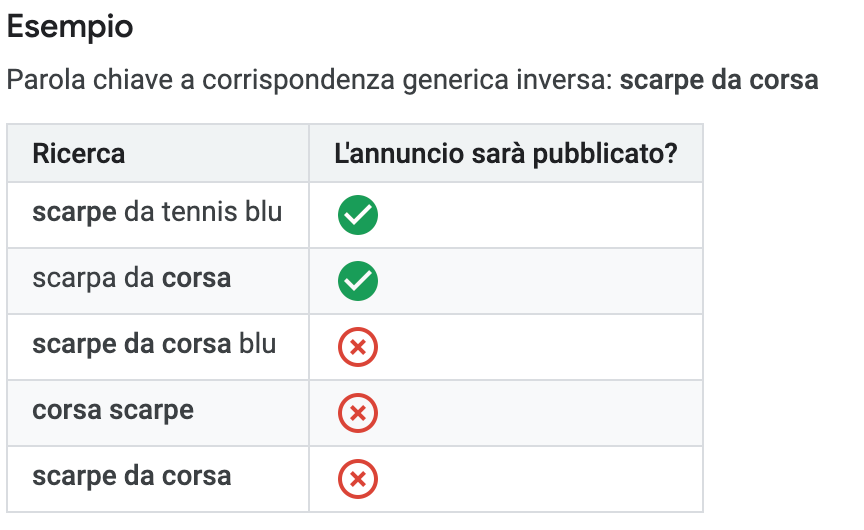Screen dimensions: 864x530
Task: Click green checkmark for scarpa da corsa
Action: (358, 281)
